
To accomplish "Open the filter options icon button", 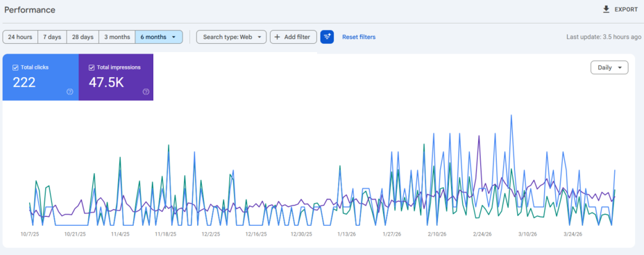I will pos(327,37).
